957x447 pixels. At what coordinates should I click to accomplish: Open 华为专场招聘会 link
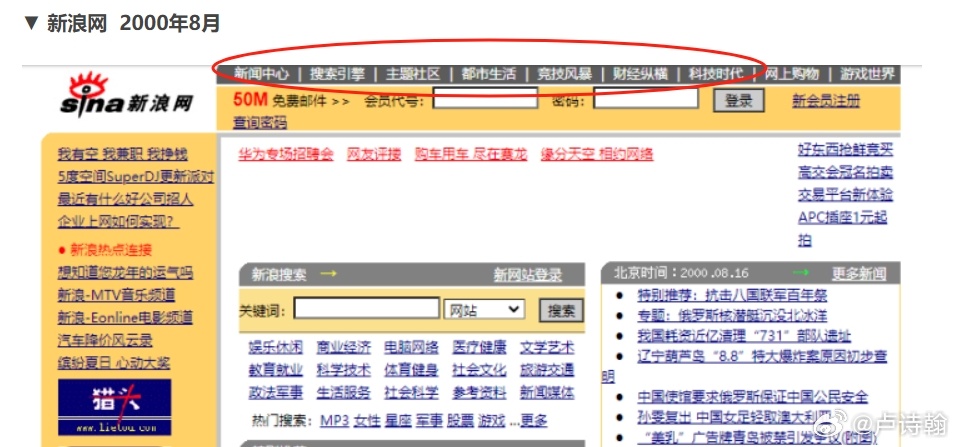pyautogui.click(x=286, y=154)
